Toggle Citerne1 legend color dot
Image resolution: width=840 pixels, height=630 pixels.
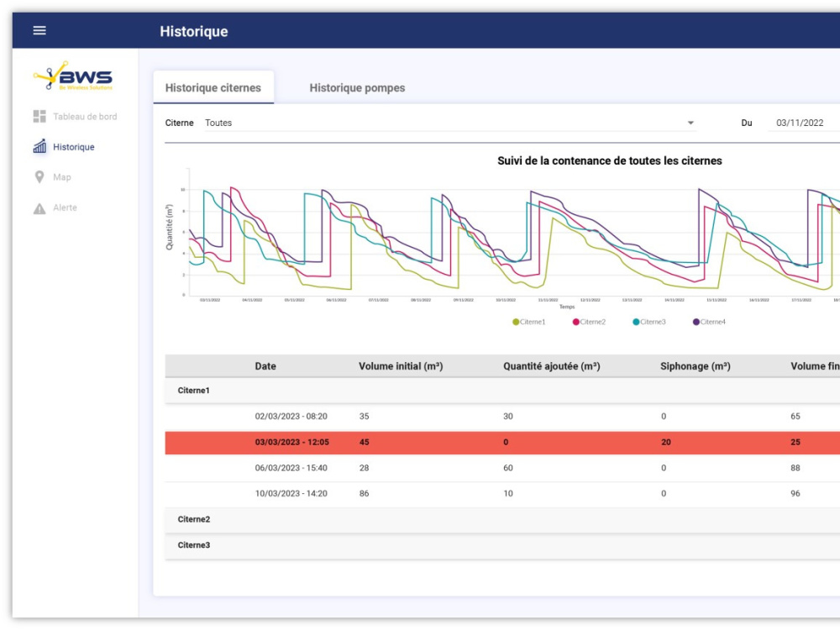click(516, 322)
